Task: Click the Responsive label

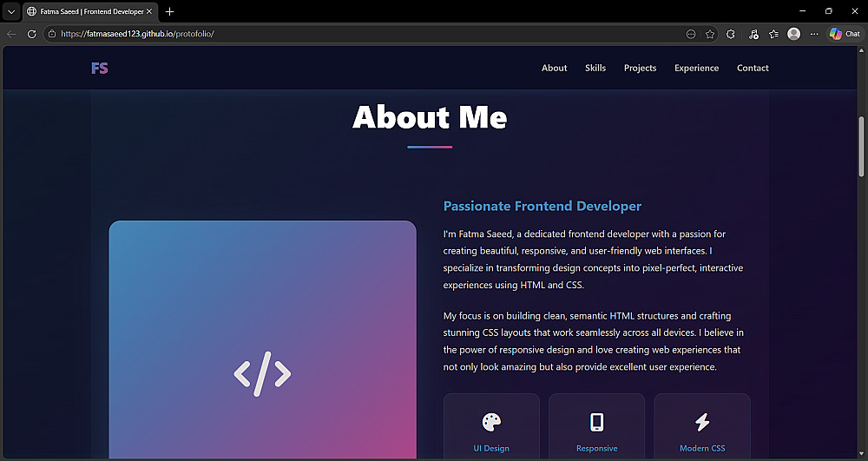Action: (597, 448)
